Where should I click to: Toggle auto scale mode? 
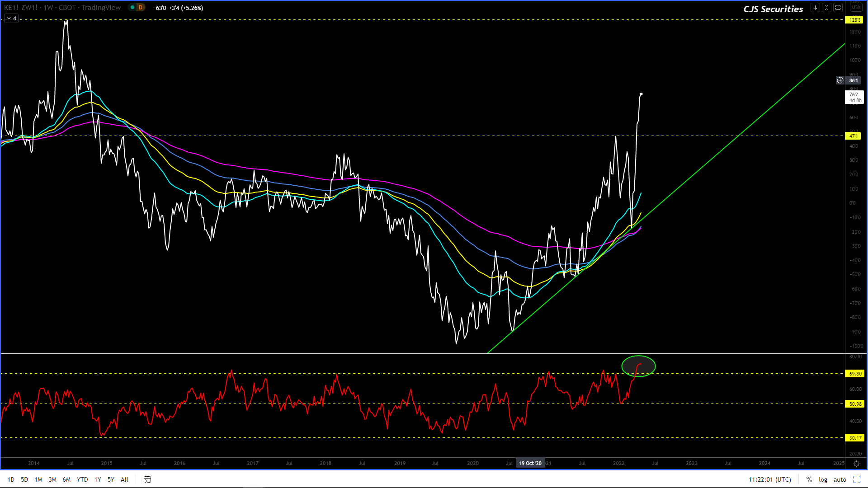pyautogui.click(x=840, y=479)
